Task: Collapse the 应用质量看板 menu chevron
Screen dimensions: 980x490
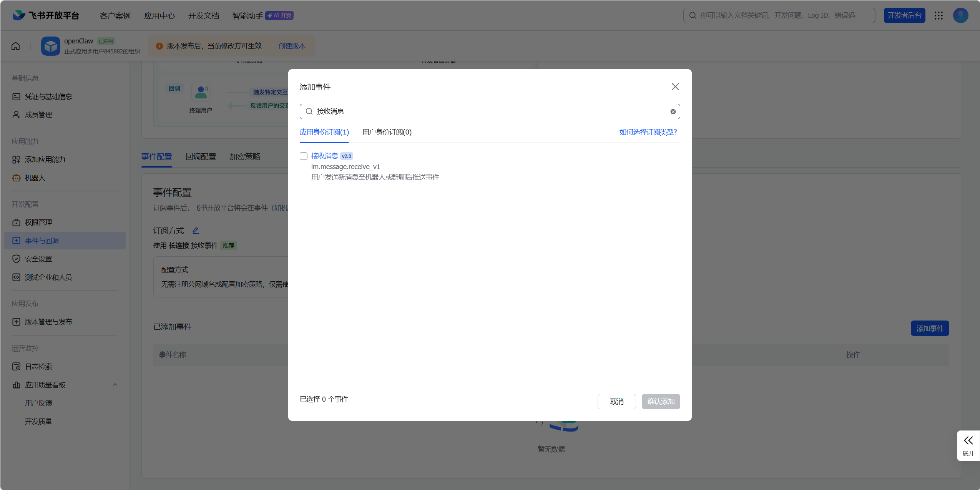Action: 115,385
